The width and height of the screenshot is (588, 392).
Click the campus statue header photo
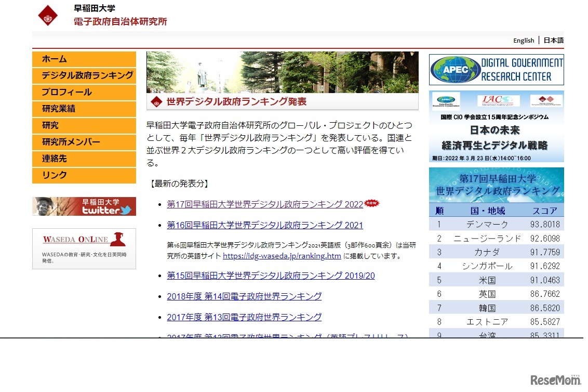(282, 72)
